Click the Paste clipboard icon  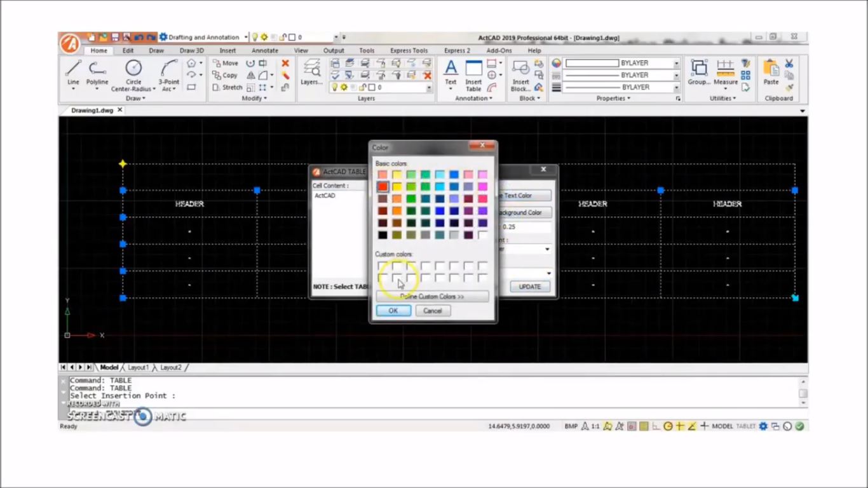(771, 72)
